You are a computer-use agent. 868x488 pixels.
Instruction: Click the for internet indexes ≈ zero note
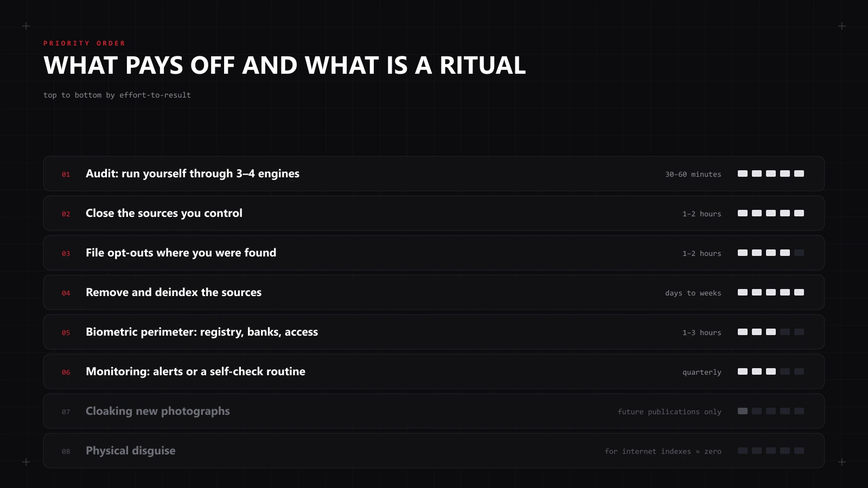[x=663, y=451]
